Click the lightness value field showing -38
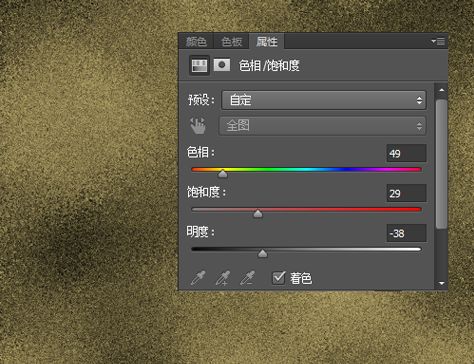 point(406,233)
